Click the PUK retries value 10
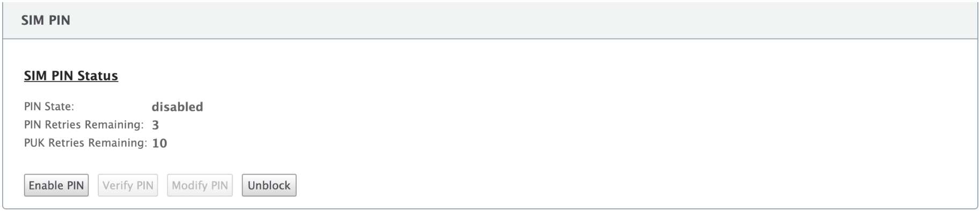980x211 pixels. click(159, 144)
